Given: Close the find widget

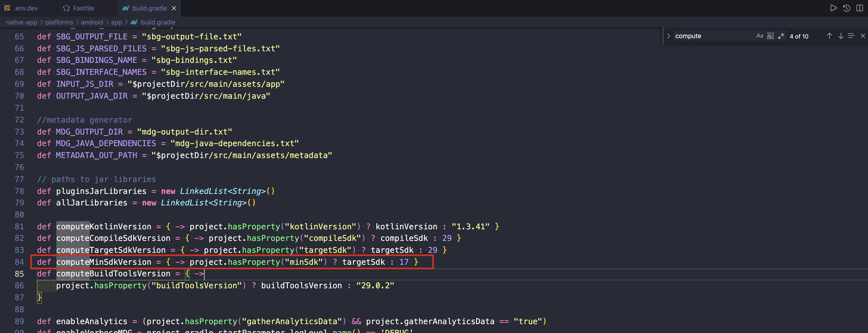Looking at the screenshot, I should [863, 36].
